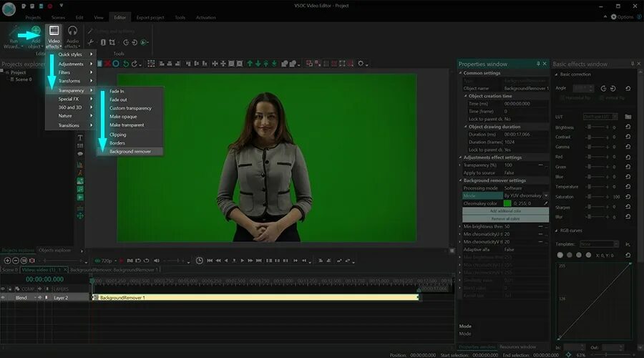
Task: Click the clock icon in playback toolbar
Action: coord(199,261)
